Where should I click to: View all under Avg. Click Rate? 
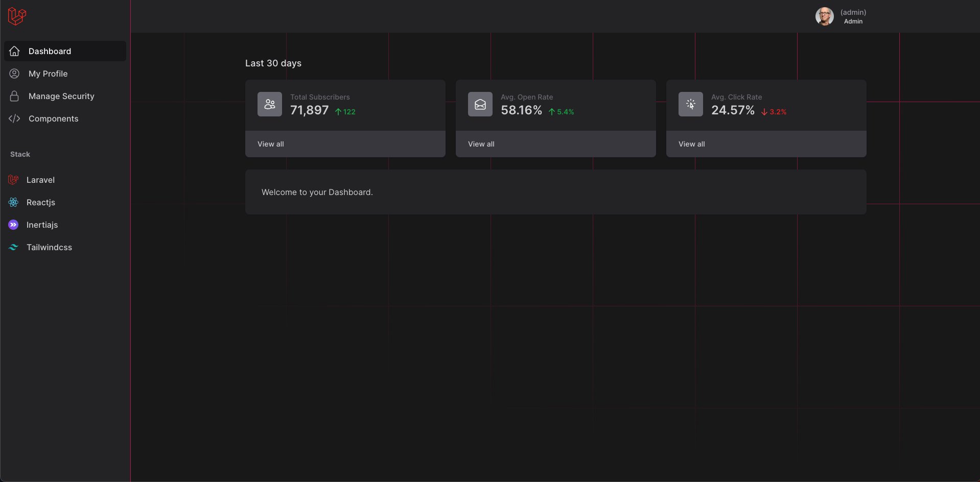click(692, 144)
